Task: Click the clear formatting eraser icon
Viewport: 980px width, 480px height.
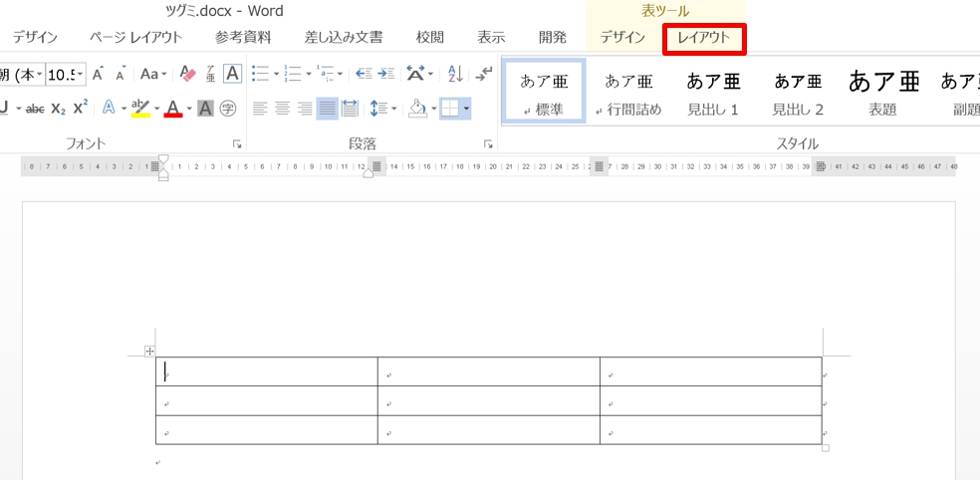Action: click(187, 74)
